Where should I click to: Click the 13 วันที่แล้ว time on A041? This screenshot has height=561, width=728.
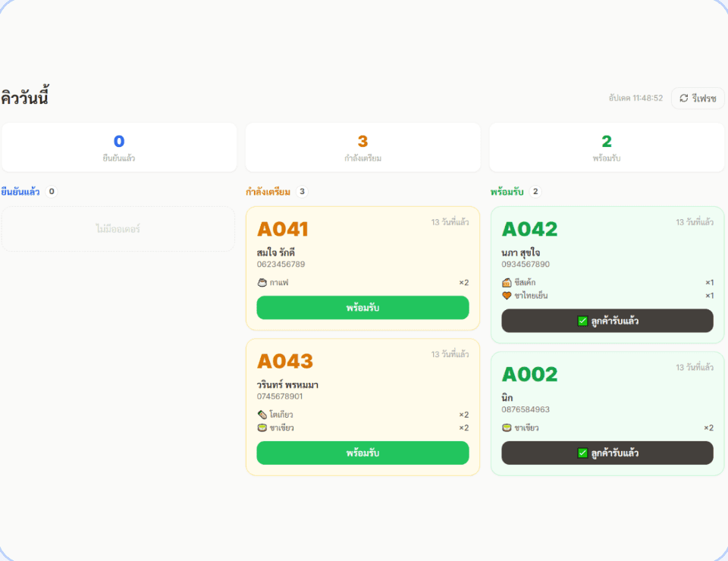click(x=450, y=222)
